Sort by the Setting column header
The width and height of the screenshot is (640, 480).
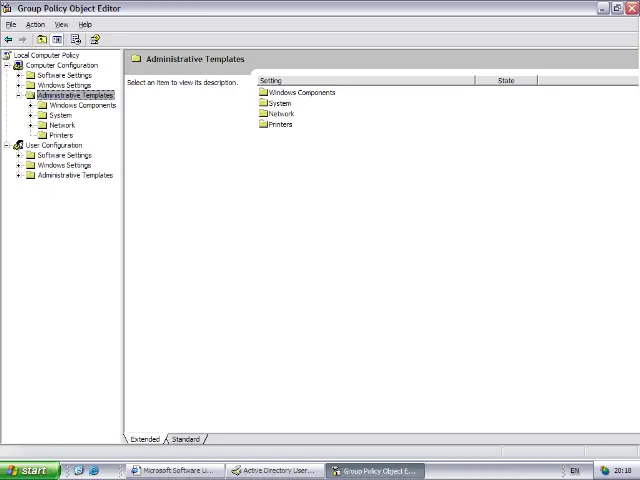pyautogui.click(x=366, y=80)
